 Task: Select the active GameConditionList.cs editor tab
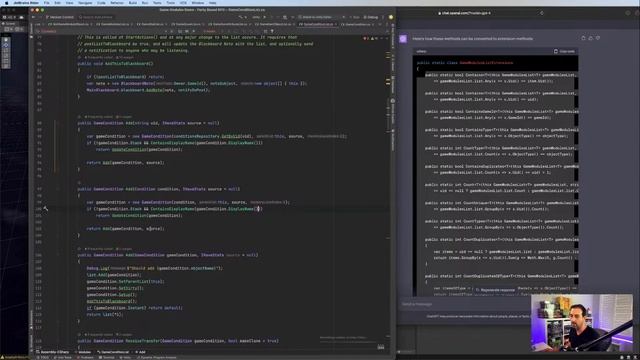pos(318,24)
